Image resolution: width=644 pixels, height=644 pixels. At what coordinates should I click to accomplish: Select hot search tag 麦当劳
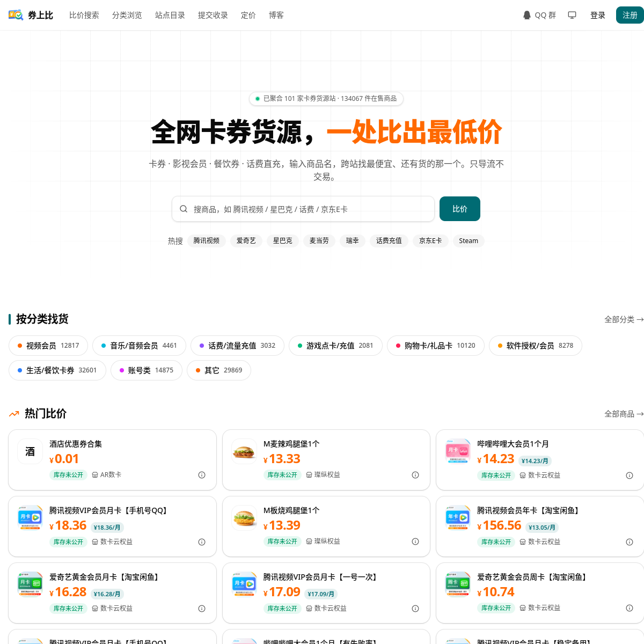click(319, 240)
